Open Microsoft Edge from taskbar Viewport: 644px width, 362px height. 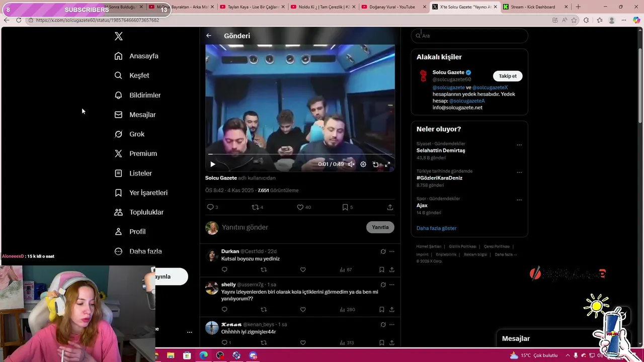coord(203,355)
